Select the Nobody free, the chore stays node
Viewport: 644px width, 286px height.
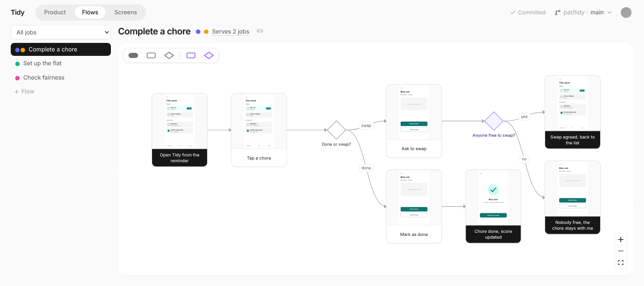[x=572, y=198]
